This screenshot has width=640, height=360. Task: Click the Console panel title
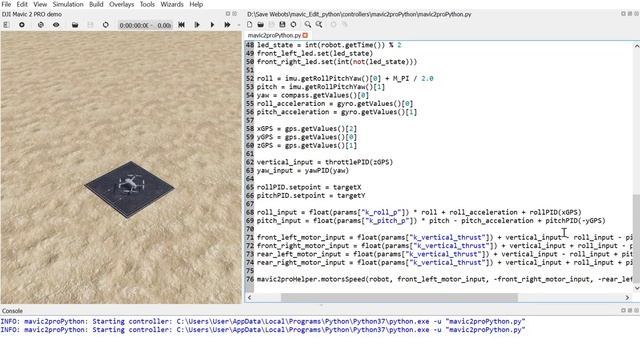tap(12, 311)
